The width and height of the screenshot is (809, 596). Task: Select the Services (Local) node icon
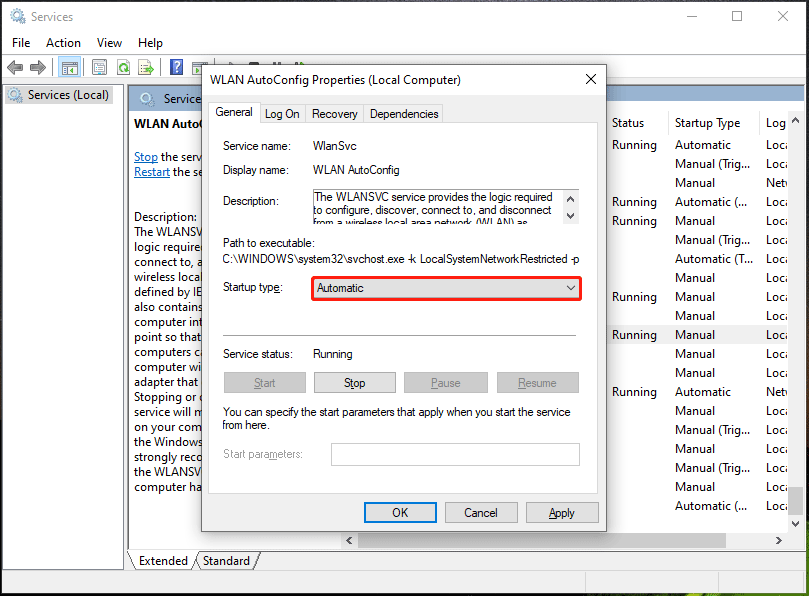pos(15,93)
